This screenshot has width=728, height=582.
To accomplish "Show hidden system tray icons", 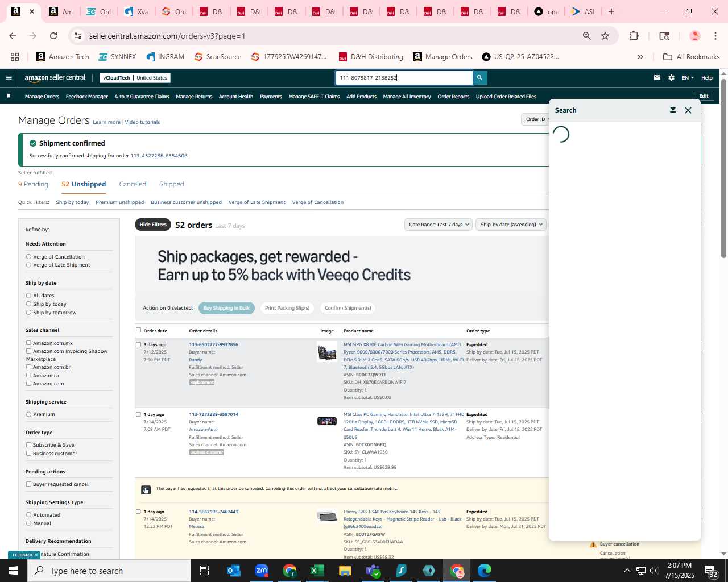I will click(627, 571).
